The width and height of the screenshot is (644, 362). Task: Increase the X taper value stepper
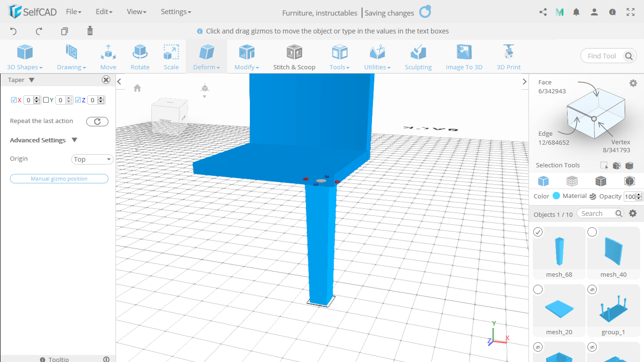(x=37, y=98)
